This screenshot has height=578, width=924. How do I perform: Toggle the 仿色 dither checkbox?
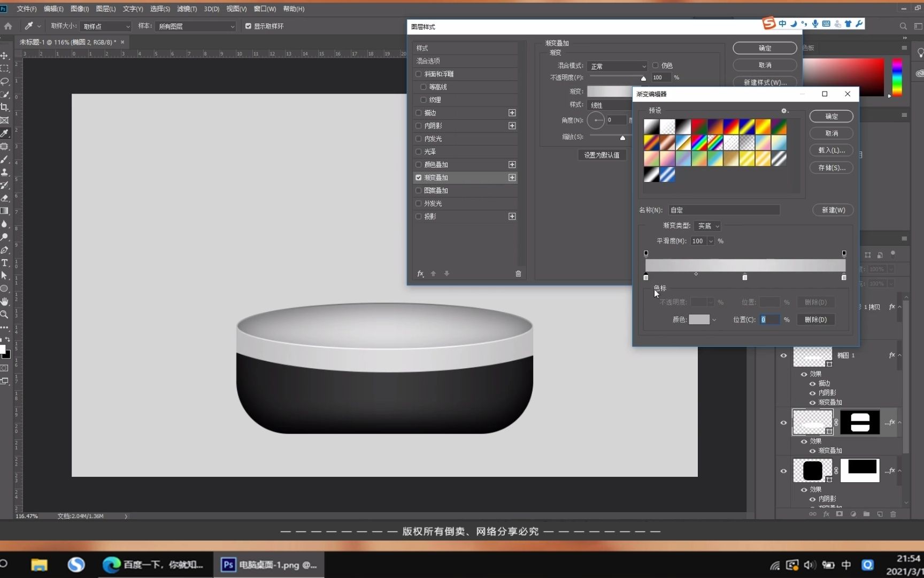click(x=655, y=65)
